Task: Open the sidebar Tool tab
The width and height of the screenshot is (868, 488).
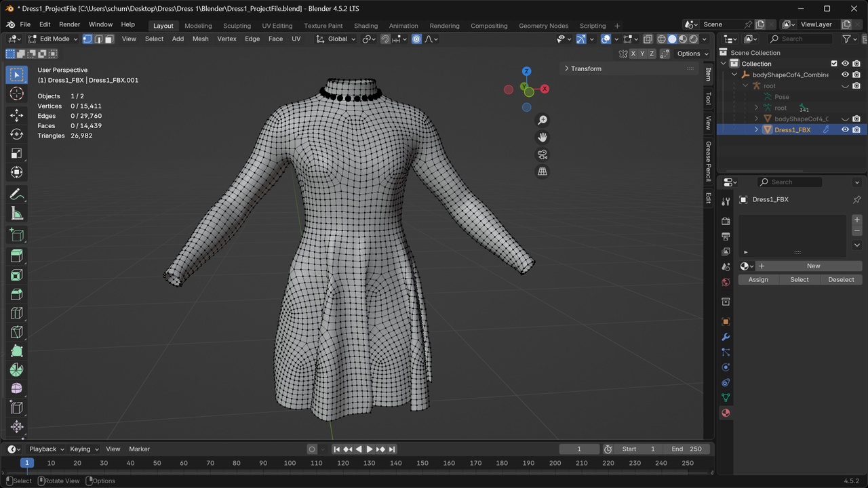Action: [x=709, y=99]
